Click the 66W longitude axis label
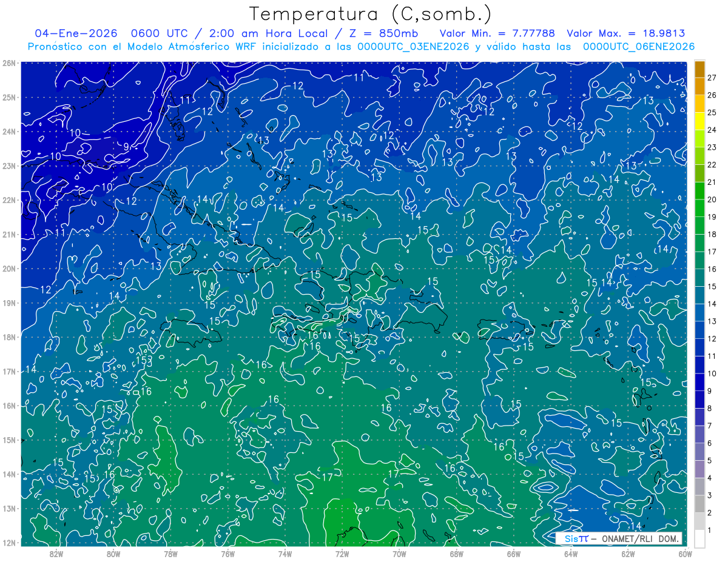This screenshot has width=728, height=562. point(513,553)
